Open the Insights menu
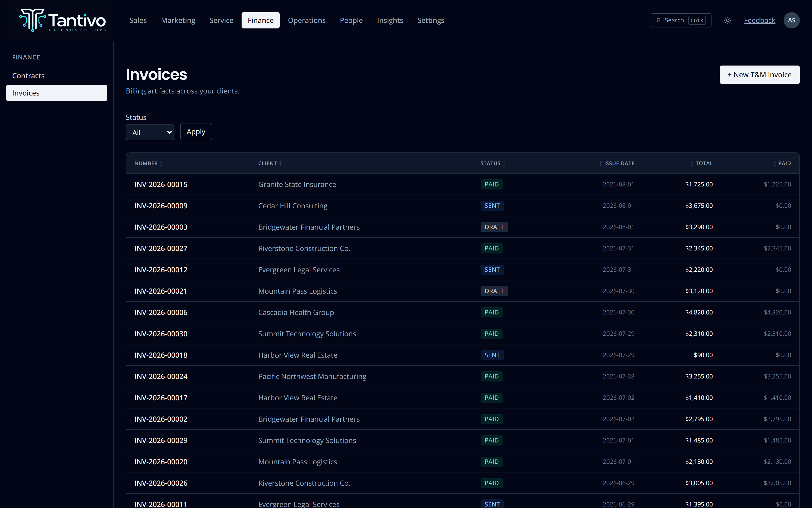 tap(390, 21)
